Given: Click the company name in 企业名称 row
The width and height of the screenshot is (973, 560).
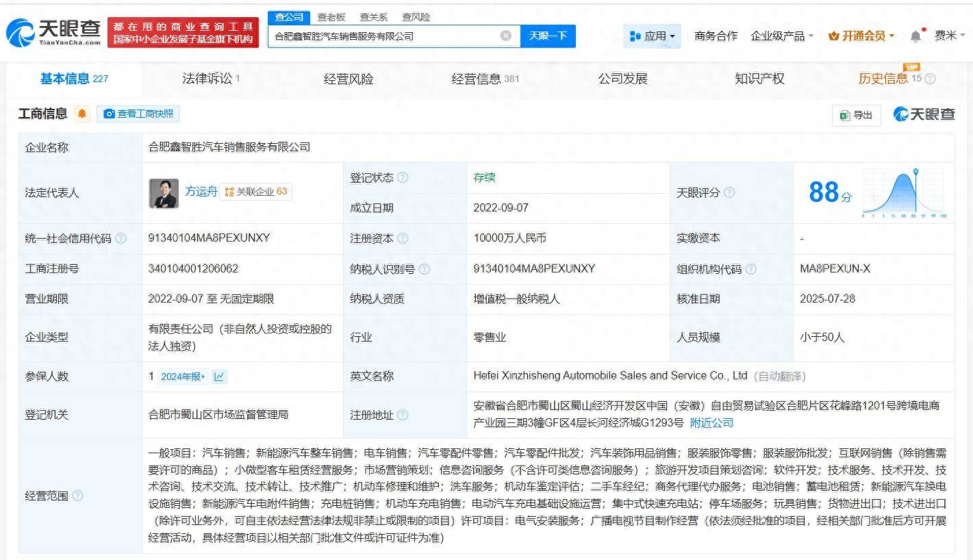Looking at the screenshot, I should (229, 147).
